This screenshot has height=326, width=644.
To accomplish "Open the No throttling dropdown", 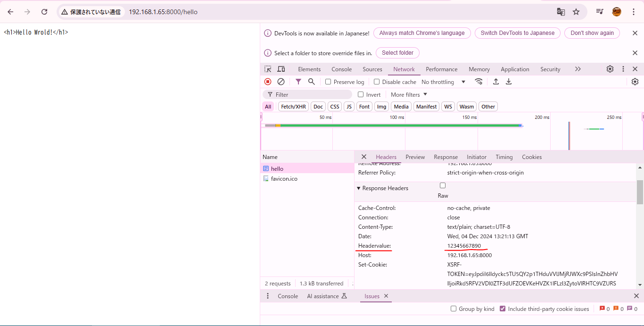I will pos(443,82).
